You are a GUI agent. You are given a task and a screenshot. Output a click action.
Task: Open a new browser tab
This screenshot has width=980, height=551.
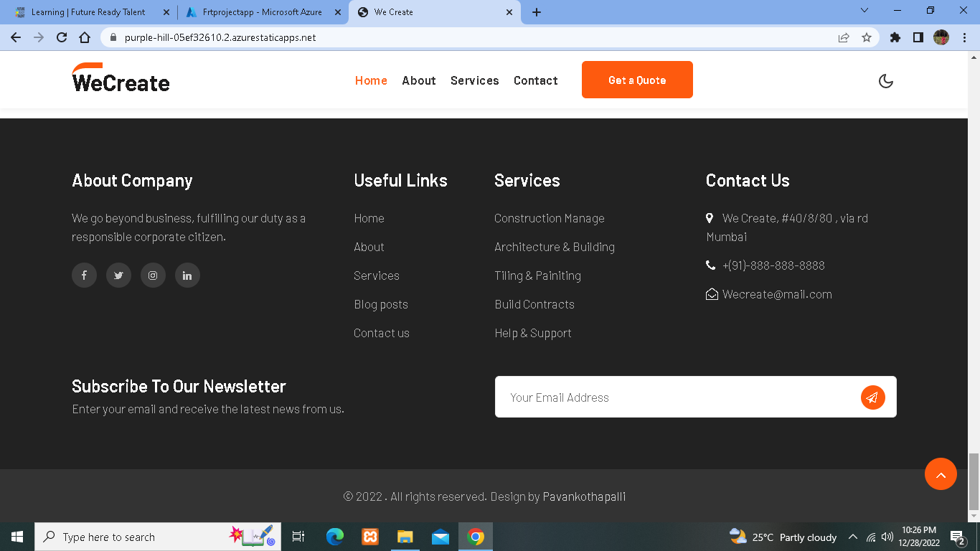(537, 12)
